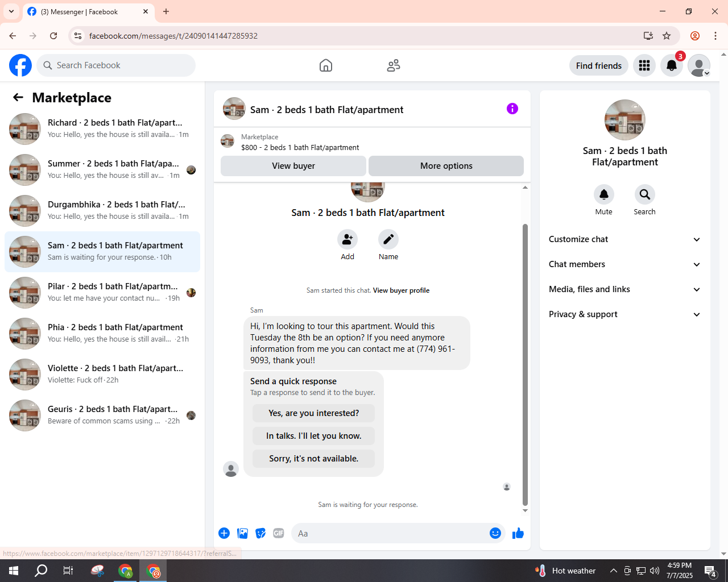Viewport: 728px width, 582px height.
Task: Focus the Search Facebook field
Action: click(116, 65)
